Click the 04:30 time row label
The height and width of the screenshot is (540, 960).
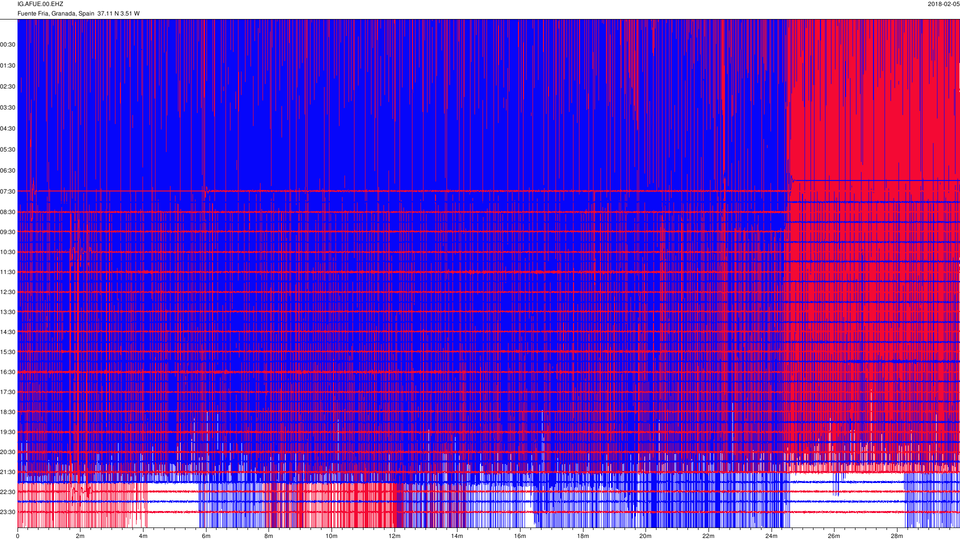click(8, 129)
